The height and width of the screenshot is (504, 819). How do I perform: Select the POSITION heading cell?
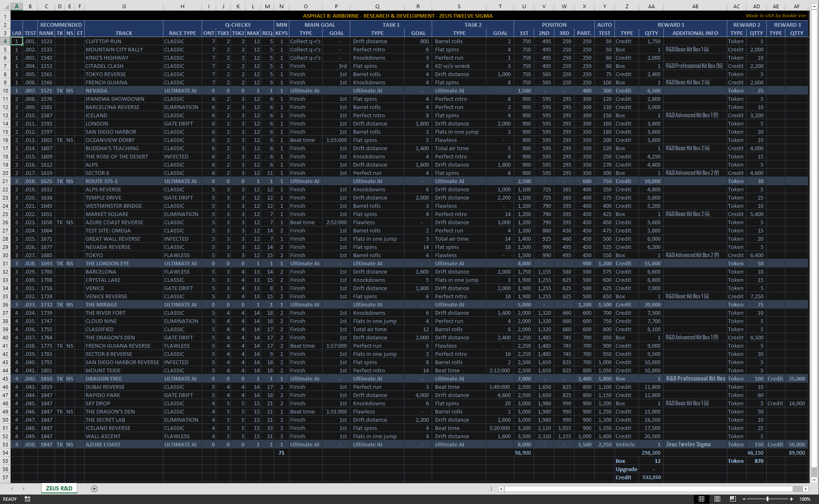pos(554,25)
